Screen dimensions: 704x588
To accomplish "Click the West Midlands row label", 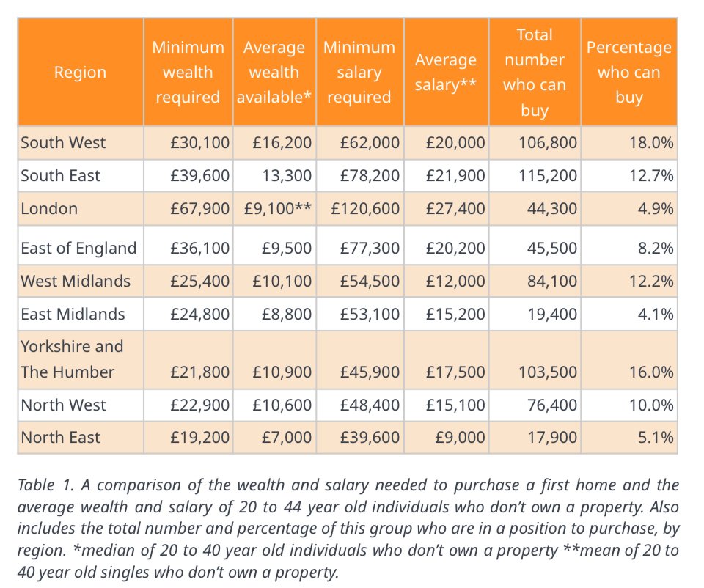I will 76,282.
